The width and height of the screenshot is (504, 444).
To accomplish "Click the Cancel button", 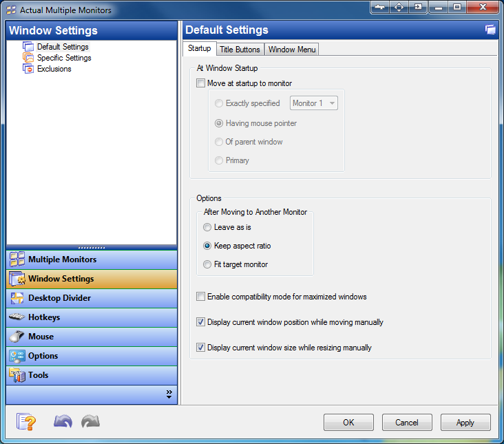I will [407, 422].
